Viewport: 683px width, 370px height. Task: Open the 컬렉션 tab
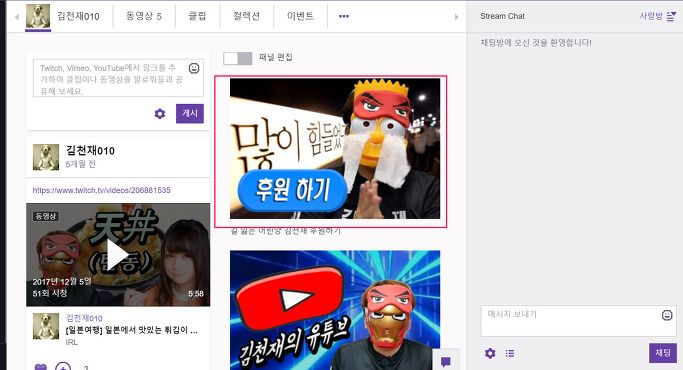point(247,16)
